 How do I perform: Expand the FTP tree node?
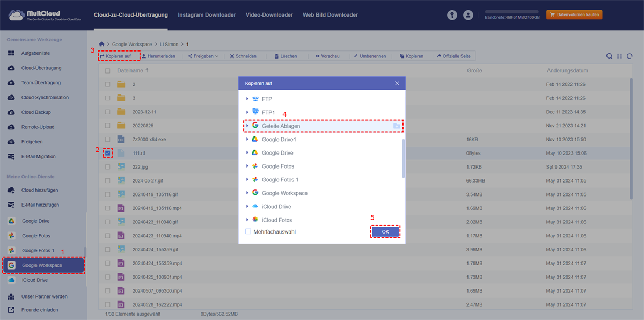coord(247,99)
